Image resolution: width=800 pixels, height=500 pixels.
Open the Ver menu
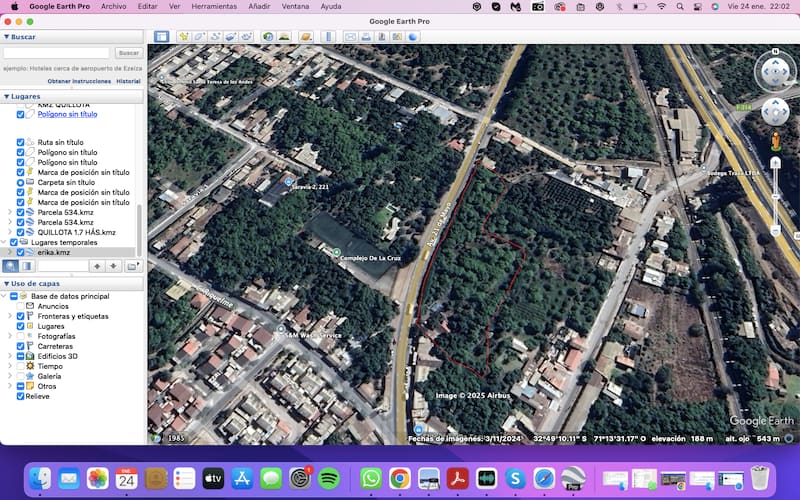click(174, 7)
